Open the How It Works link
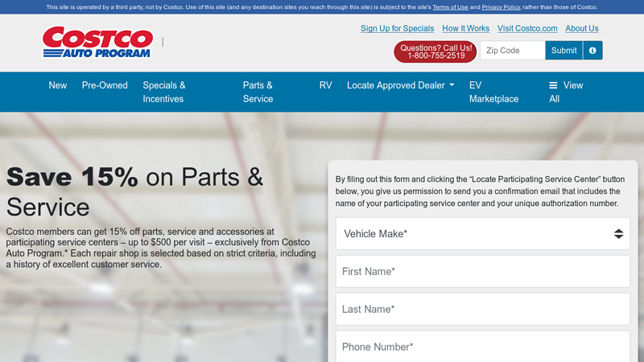This screenshot has height=362, width=644. 466,28
